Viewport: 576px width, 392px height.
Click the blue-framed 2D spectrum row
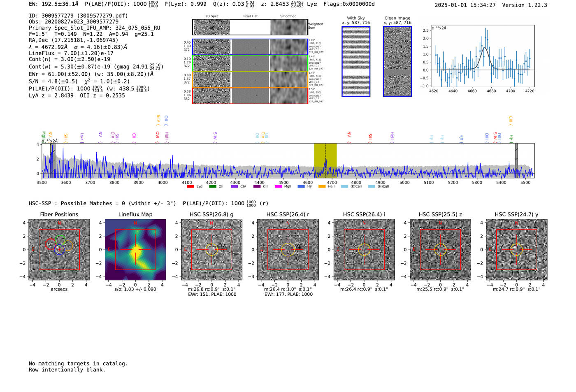click(250, 47)
